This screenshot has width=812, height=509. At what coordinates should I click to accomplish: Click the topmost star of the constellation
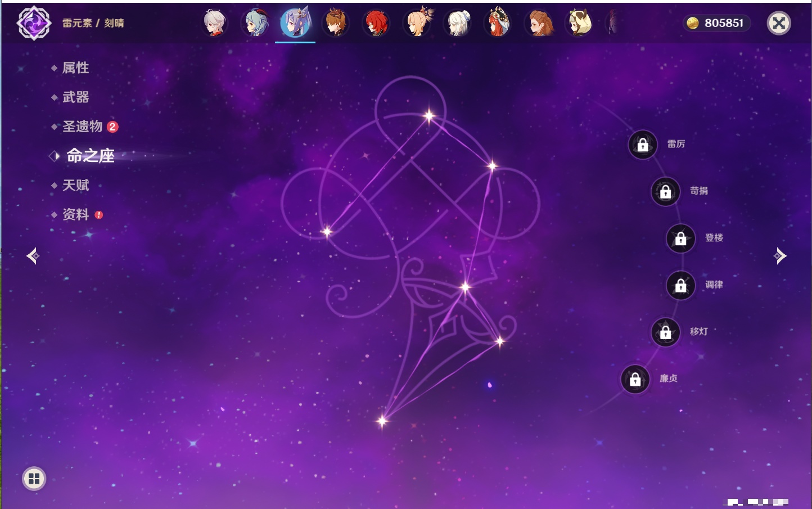tap(430, 116)
